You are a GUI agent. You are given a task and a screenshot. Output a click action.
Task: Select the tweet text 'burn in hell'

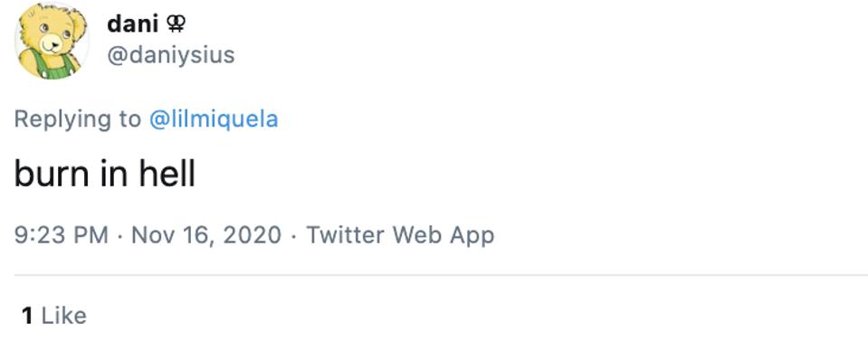click(105, 174)
